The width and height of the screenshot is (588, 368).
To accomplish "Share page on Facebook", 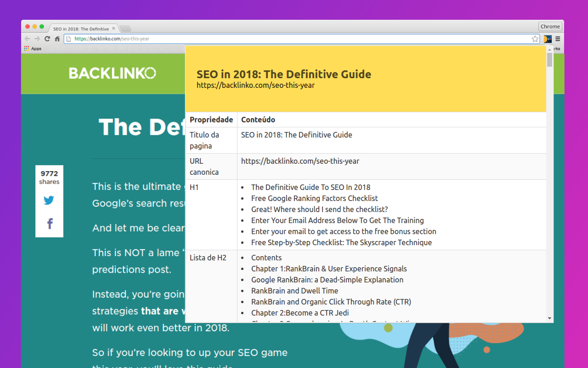I will coord(50,224).
